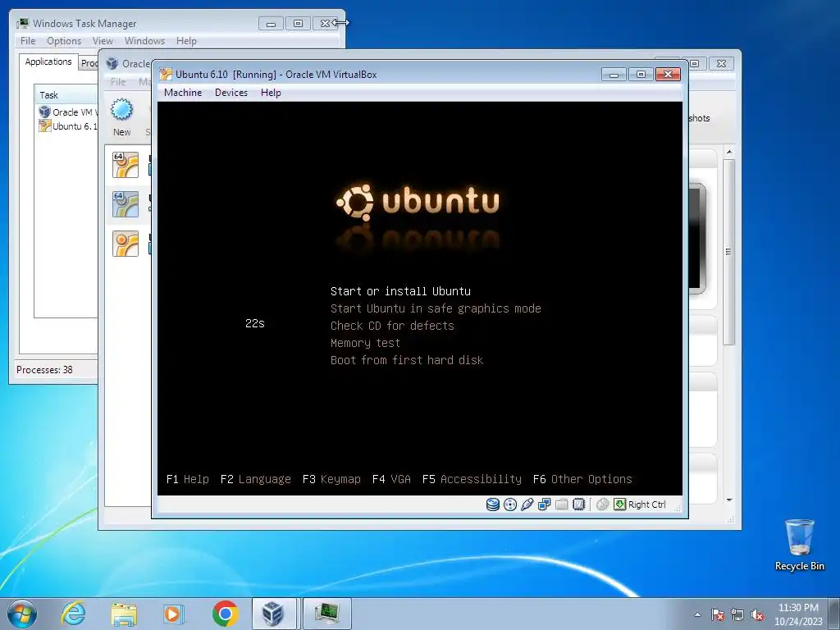Viewport: 840px width, 630px height.
Task: Open the Recycle Bin on the desktop
Action: (x=799, y=545)
